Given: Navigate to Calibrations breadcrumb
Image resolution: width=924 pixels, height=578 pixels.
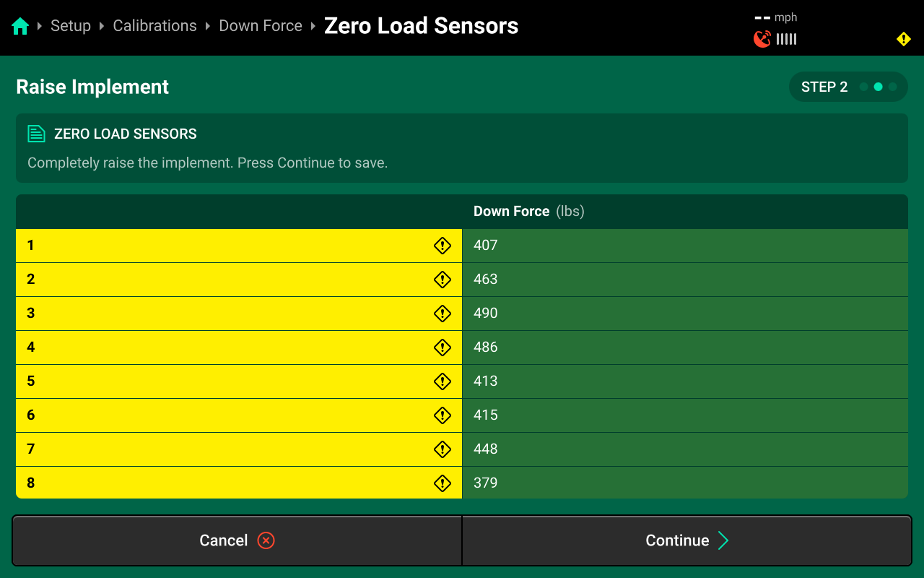Looking at the screenshot, I should [x=154, y=26].
